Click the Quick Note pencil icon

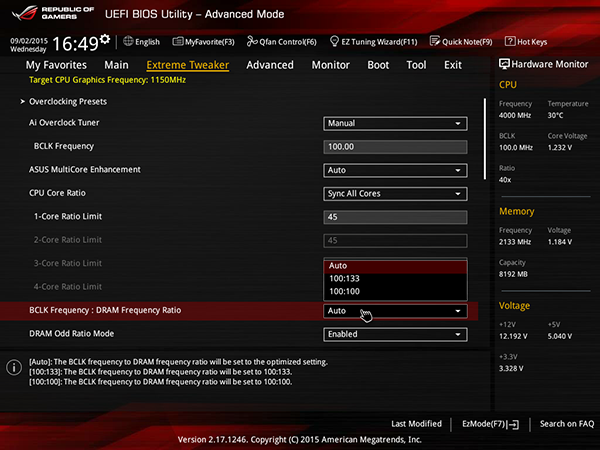(435, 41)
